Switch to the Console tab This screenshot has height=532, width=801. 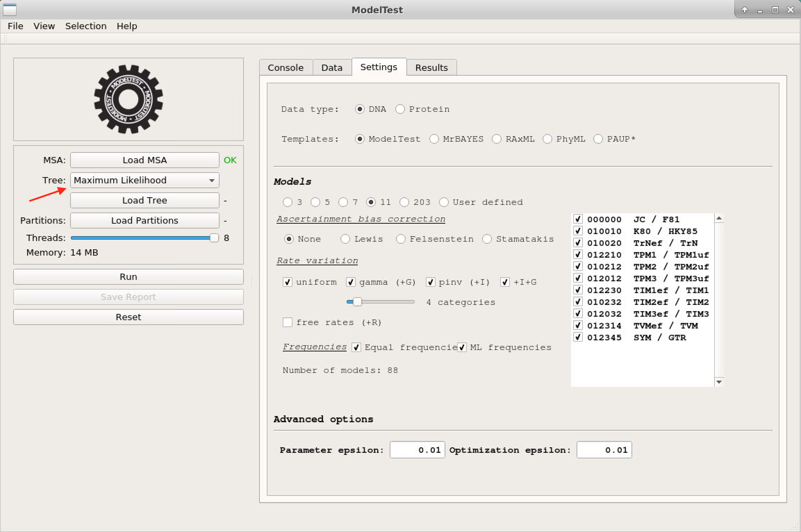(x=286, y=67)
